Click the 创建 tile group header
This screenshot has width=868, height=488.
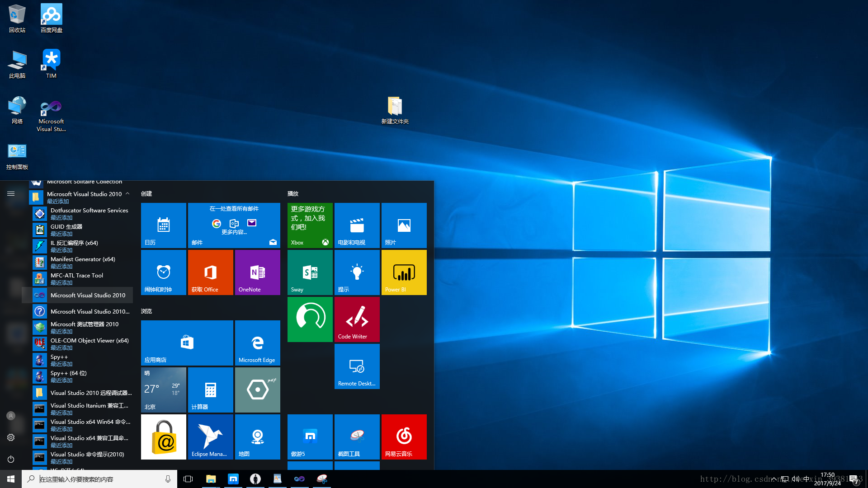click(146, 193)
